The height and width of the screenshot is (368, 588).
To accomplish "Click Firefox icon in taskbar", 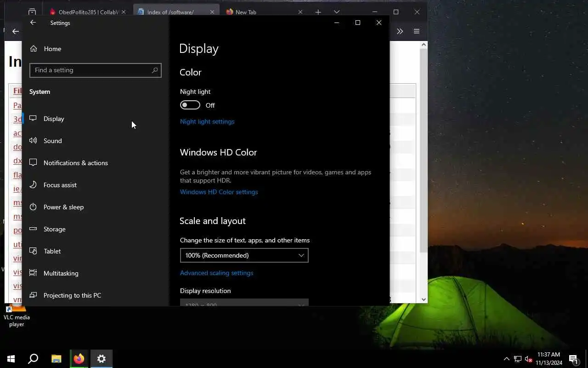I will point(79,359).
